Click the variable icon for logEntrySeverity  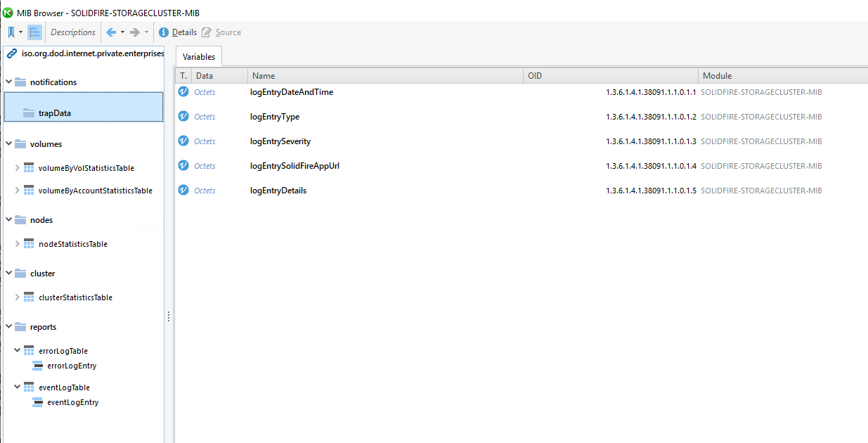point(183,141)
